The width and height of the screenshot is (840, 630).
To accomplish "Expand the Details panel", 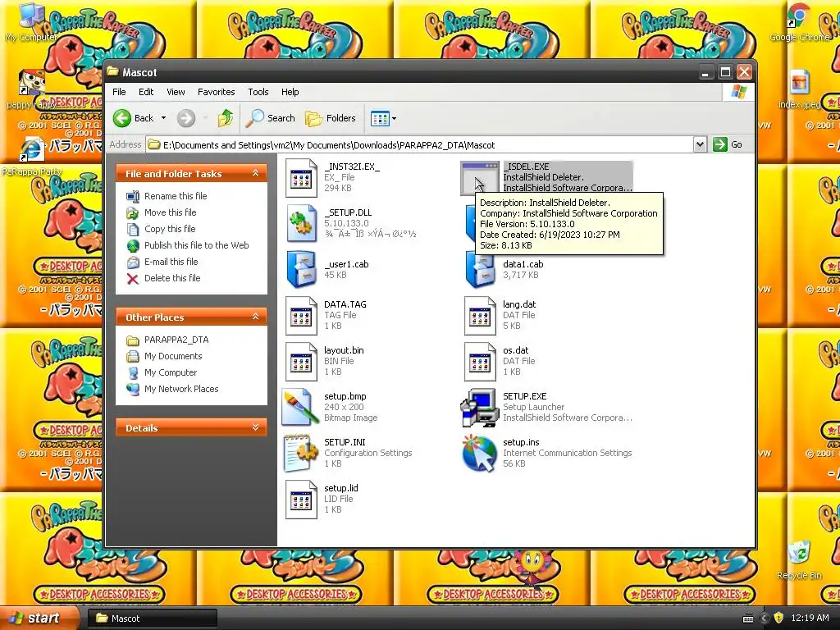I will (x=256, y=427).
